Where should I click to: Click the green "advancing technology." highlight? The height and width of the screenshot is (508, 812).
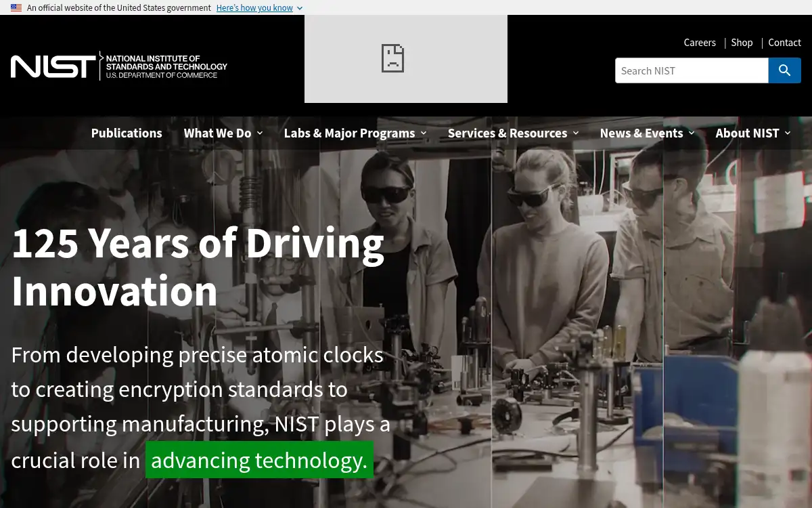259,460
